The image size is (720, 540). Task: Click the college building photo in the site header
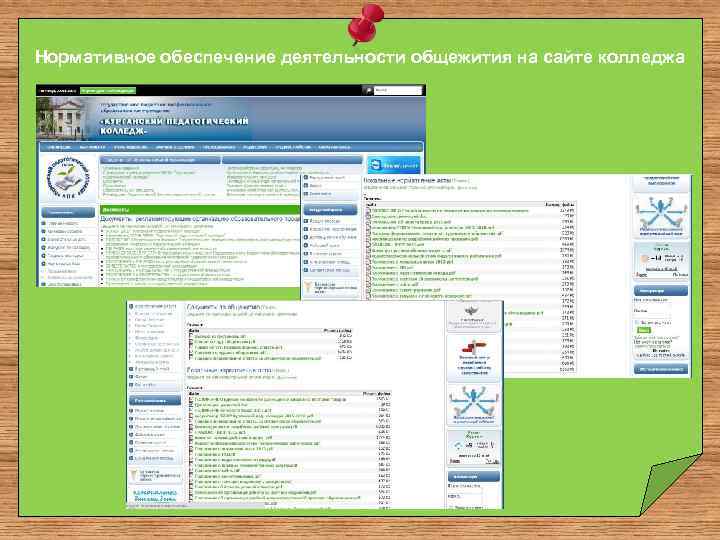click(62, 118)
